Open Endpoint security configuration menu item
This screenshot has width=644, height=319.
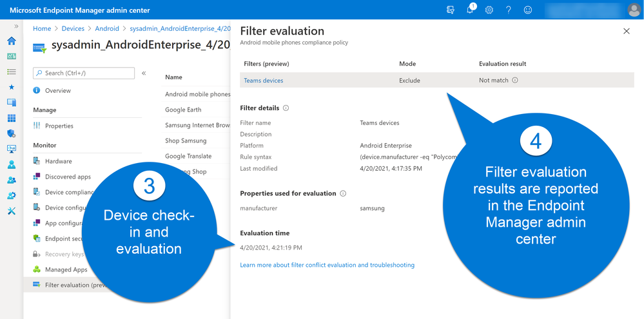[63, 238]
